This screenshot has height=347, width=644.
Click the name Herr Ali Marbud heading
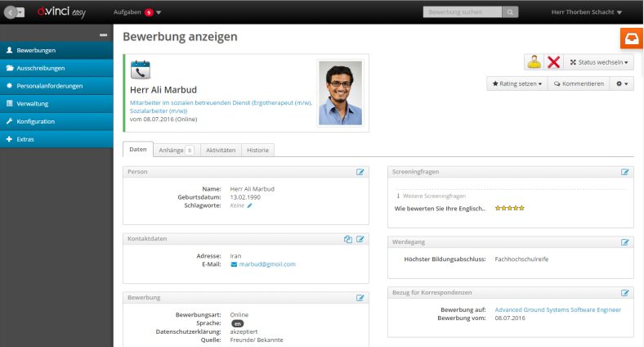[x=163, y=90]
